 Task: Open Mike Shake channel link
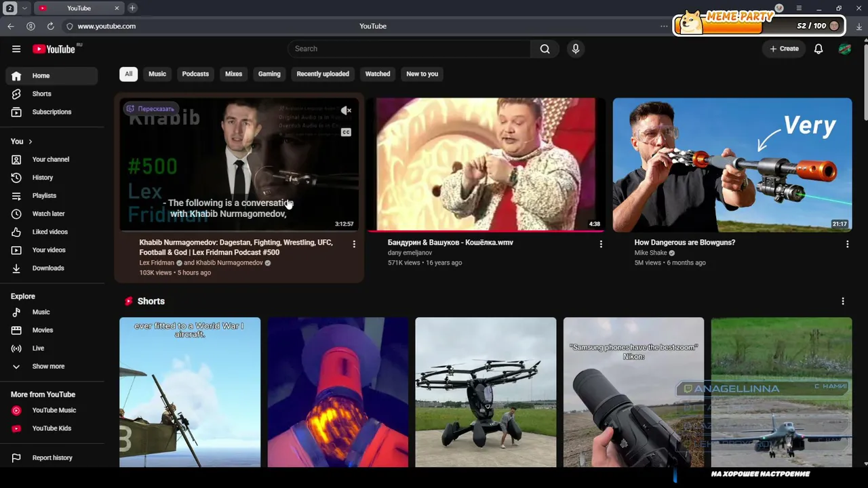(650, 253)
